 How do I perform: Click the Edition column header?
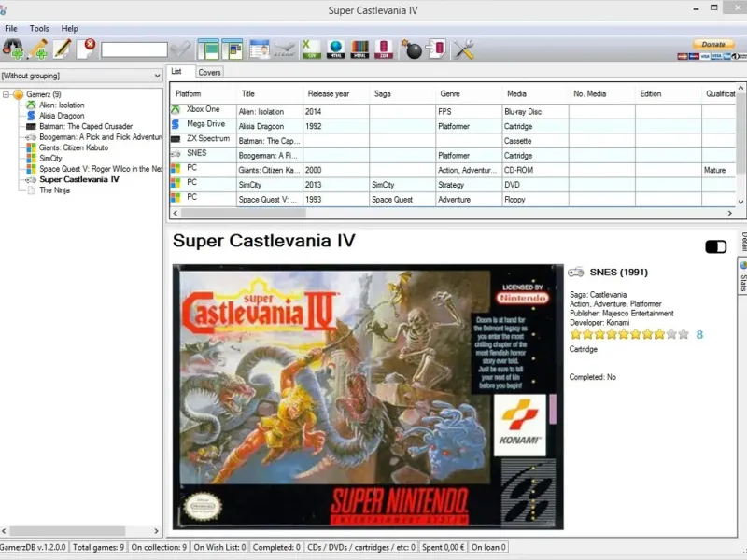coord(669,94)
